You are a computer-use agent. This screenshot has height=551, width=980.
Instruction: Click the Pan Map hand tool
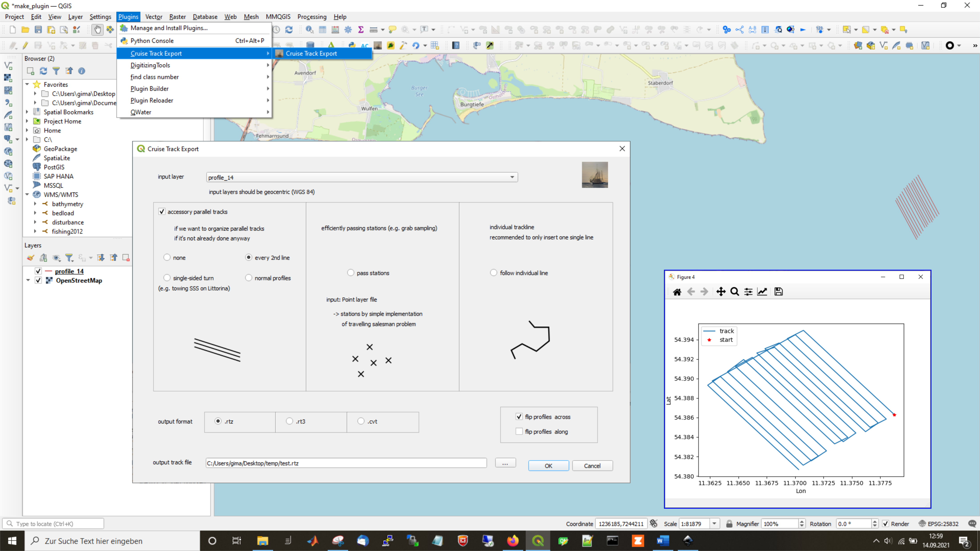[97, 30]
